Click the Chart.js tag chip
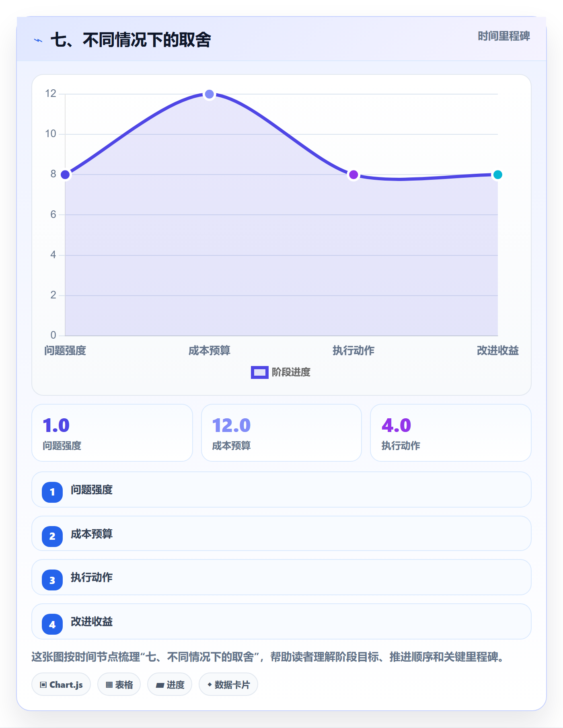This screenshot has width=563, height=728. (x=61, y=685)
